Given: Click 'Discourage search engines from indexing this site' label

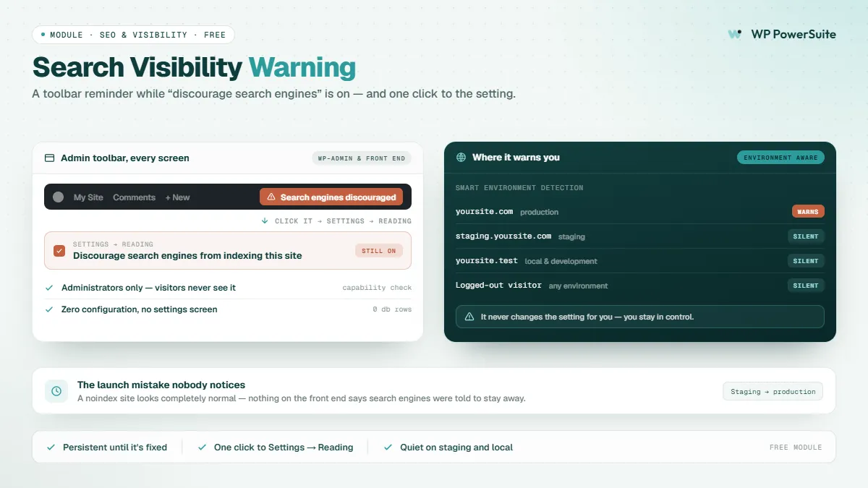Looking at the screenshot, I should pos(187,255).
